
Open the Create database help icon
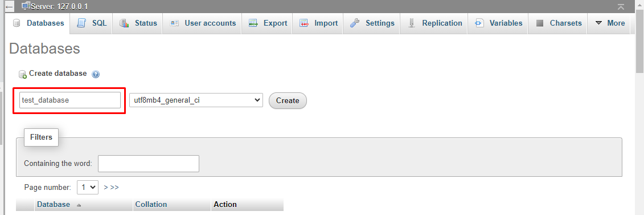point(96,74)
